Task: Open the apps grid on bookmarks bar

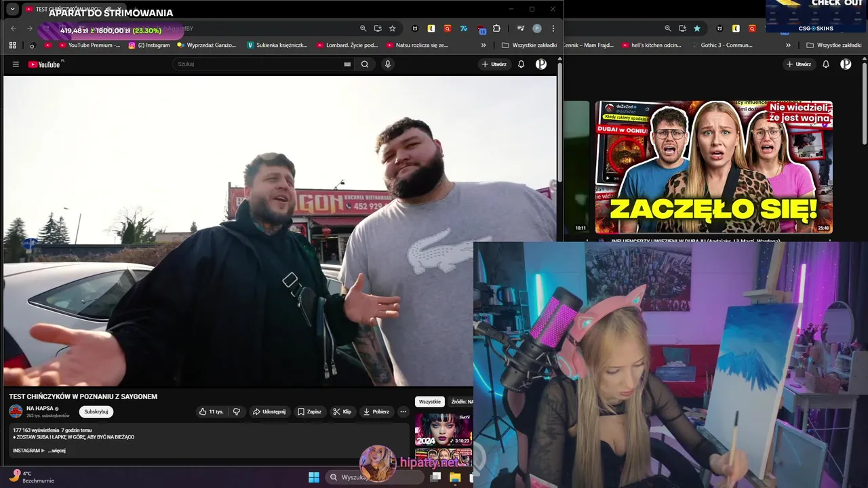Action: (12, 45)
